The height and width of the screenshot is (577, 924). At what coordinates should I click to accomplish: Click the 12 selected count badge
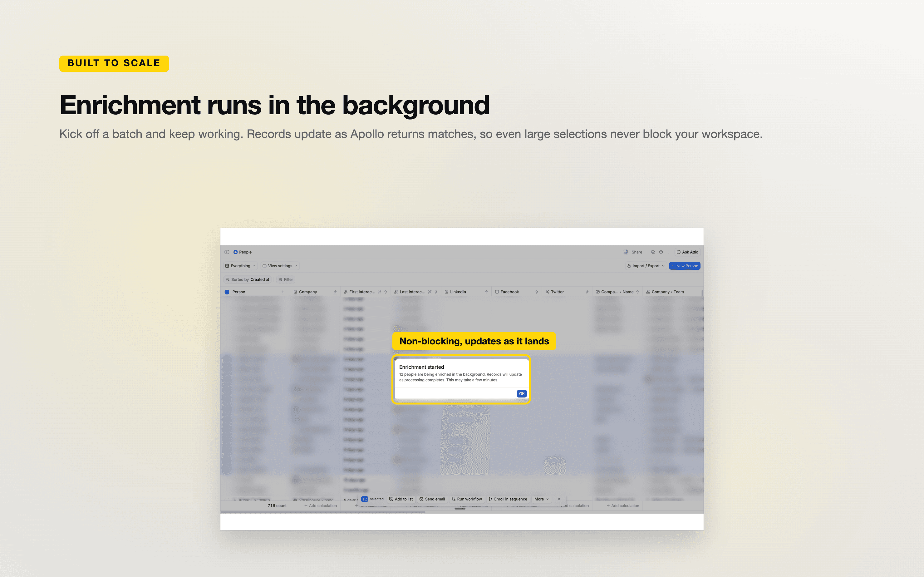[364, 499]
